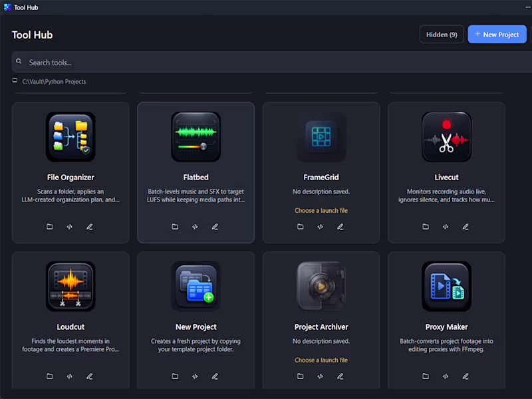Open Project Archiver's folder icon
532x399 pixels.
(x=301, y=376)
